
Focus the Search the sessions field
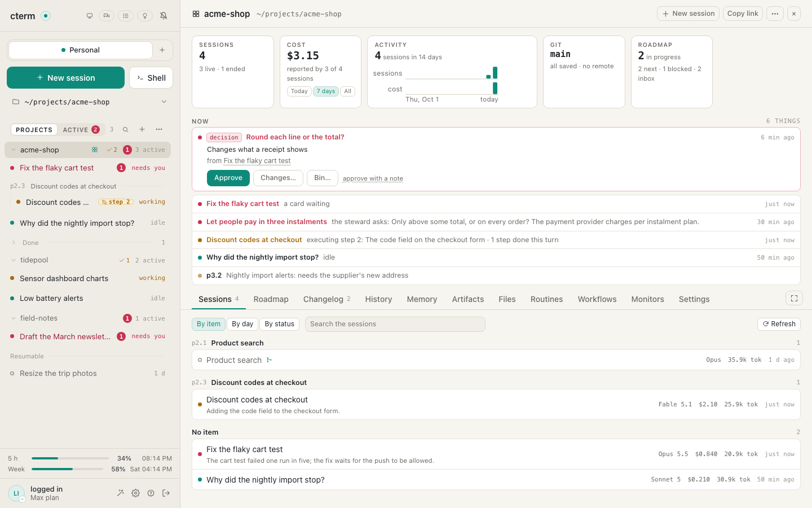click(395, 324)
